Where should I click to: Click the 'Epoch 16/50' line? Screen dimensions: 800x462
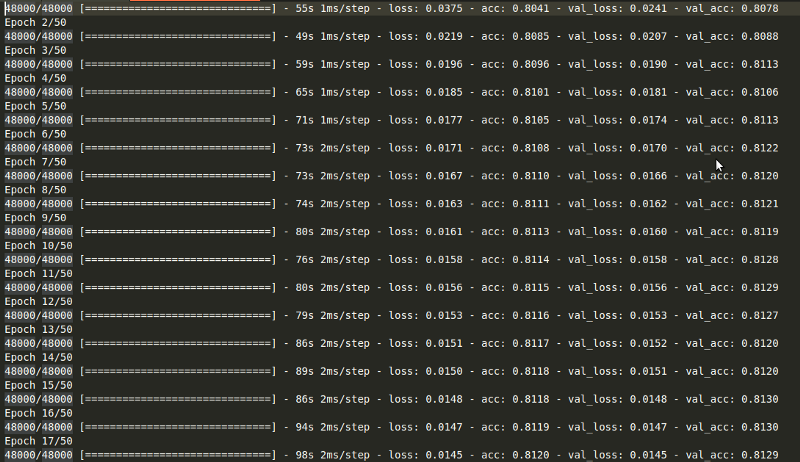[x=39, y=413]
